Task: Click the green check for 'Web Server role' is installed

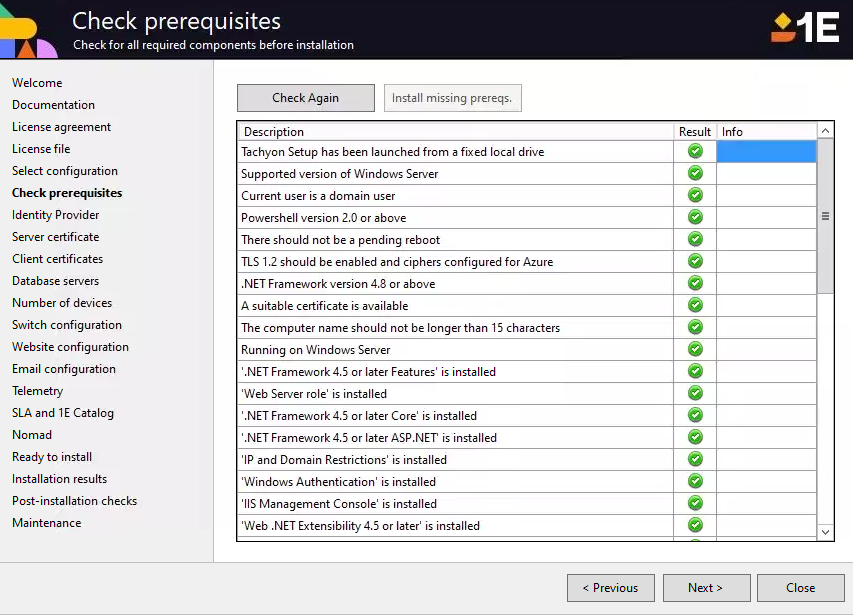Action: 695,394
